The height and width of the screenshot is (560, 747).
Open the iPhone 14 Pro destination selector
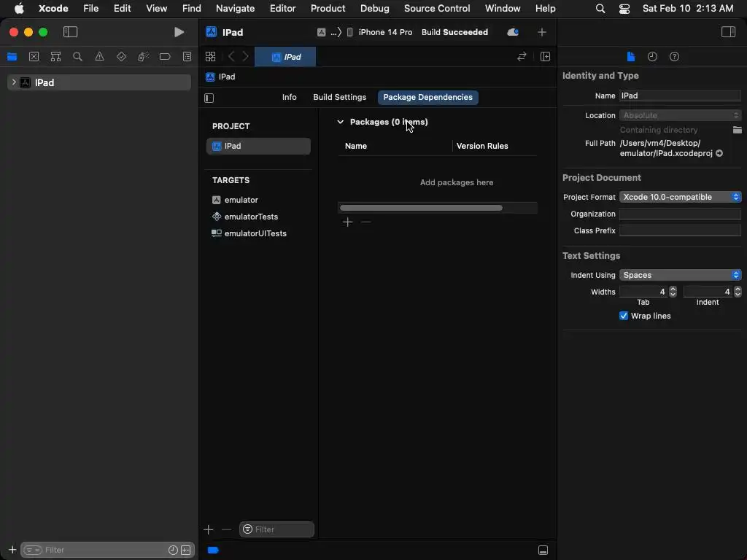coord(379,32)
